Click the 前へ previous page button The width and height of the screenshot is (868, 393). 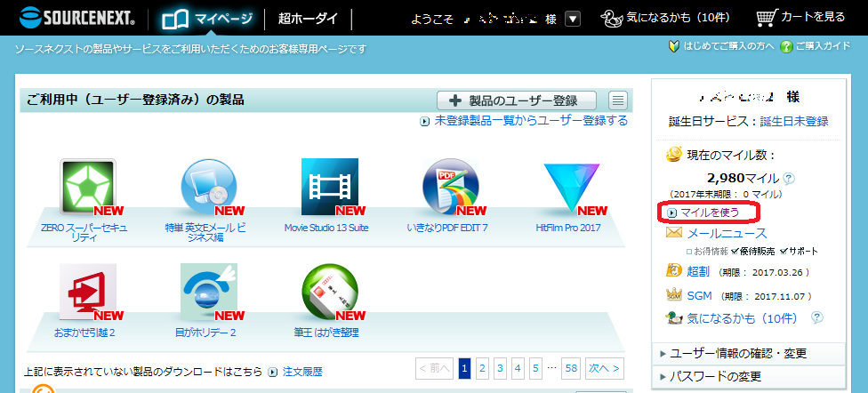(435, 368)
